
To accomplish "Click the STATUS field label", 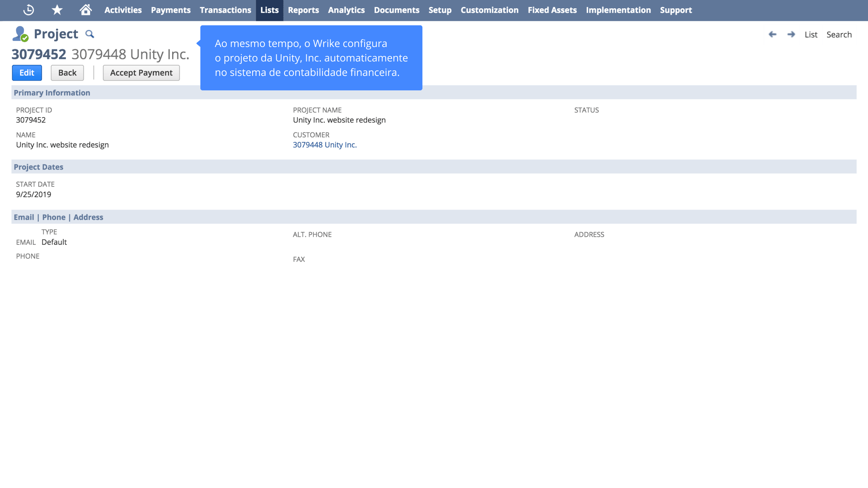I will click(x=587, y=110).
